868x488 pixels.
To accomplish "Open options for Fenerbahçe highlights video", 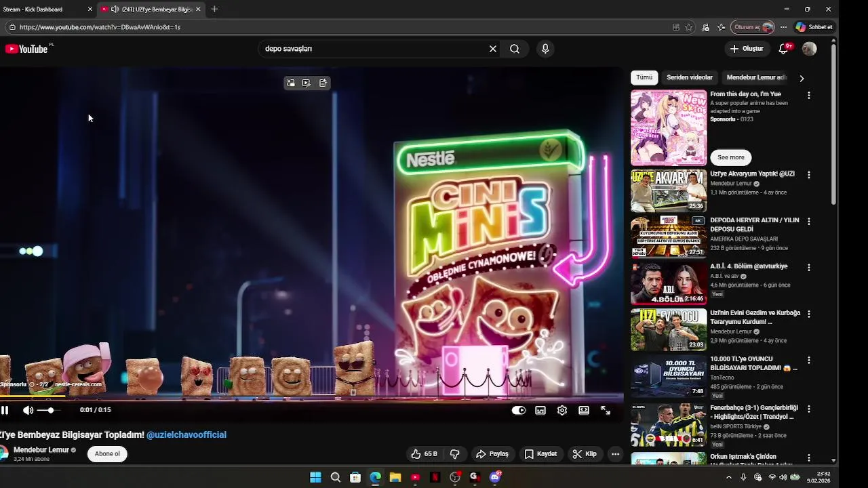I will (x=808, y=409).
